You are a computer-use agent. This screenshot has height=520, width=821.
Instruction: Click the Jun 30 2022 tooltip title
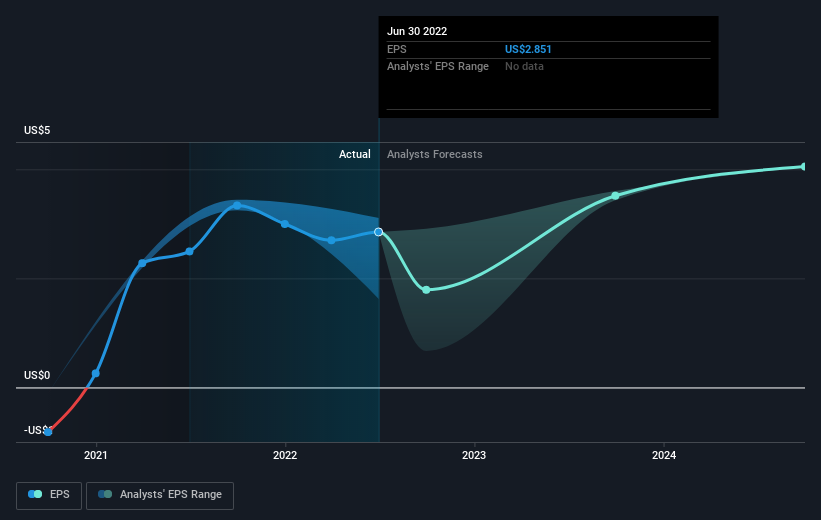pos(417,31)
